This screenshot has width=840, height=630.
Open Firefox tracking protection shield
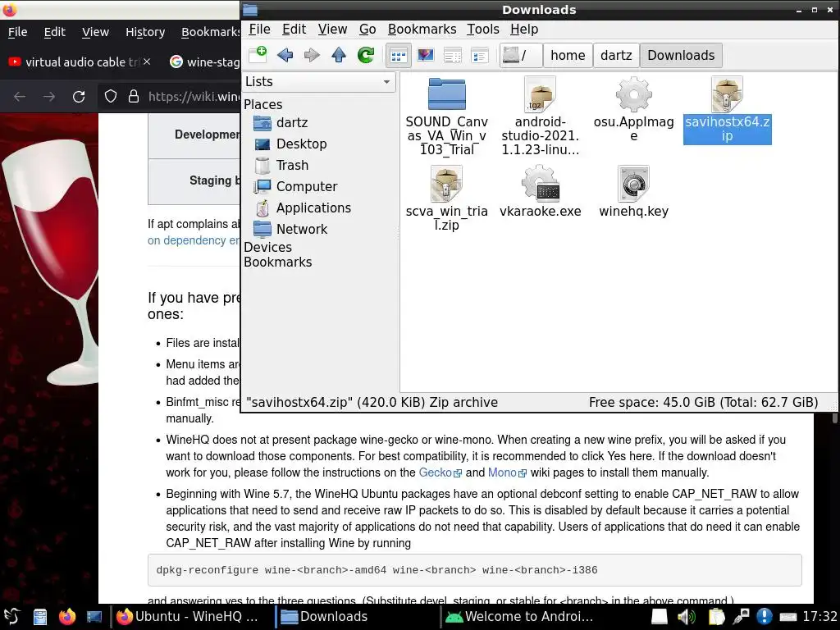pyautogui.click(x=111, y=97)
